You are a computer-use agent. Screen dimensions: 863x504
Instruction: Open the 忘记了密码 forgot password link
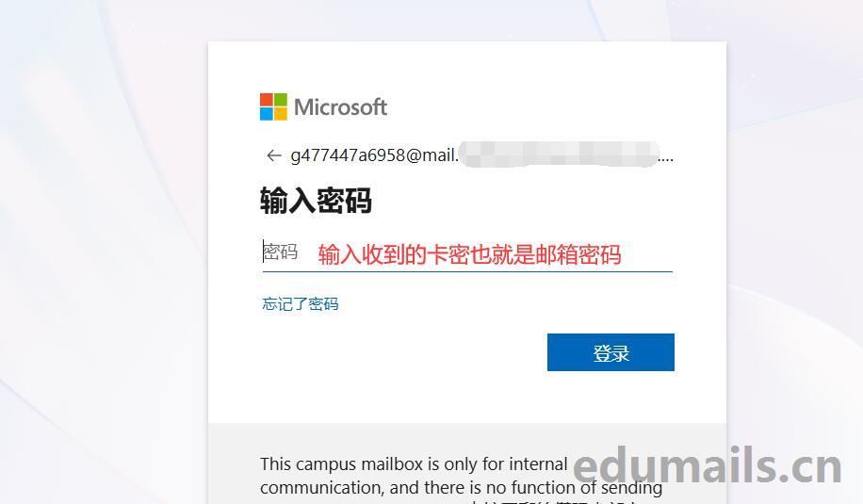tap(301, 303)
